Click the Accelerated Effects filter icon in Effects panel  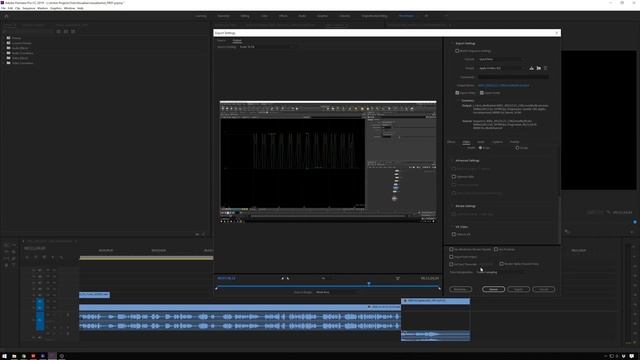(x=58, y=31)
